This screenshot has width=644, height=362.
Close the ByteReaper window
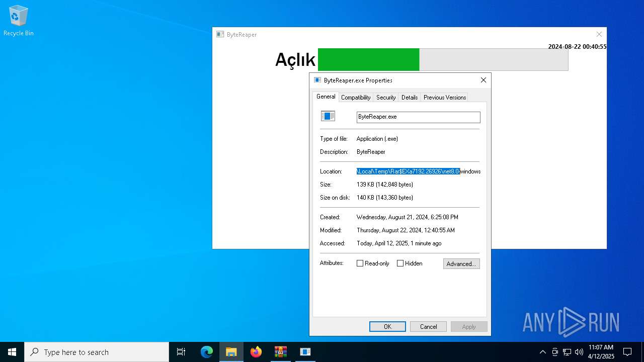click(599, 34)
